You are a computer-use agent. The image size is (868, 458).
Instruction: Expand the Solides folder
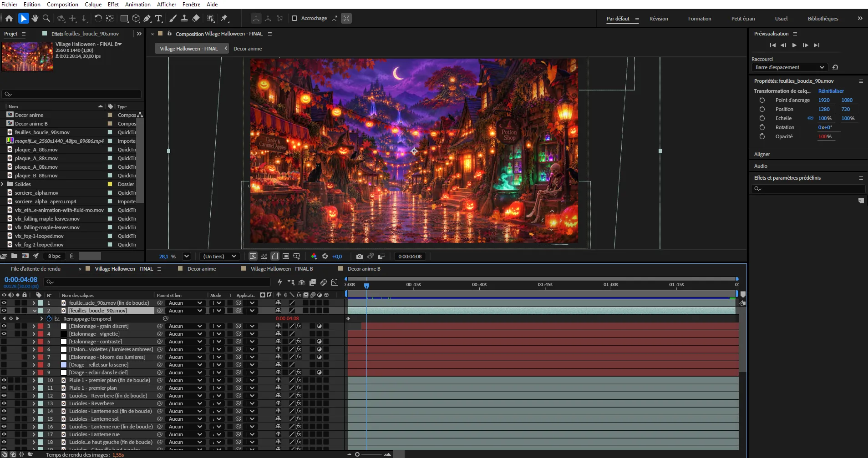pyautogui.click(x=3, y=184)
